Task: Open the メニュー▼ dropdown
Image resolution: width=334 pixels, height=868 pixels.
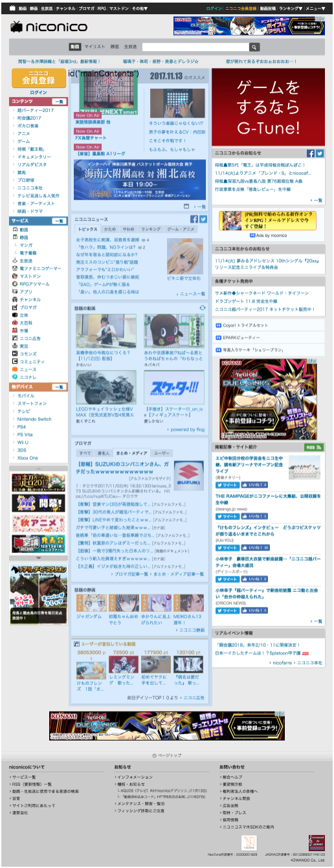Action: coord(315,9)
